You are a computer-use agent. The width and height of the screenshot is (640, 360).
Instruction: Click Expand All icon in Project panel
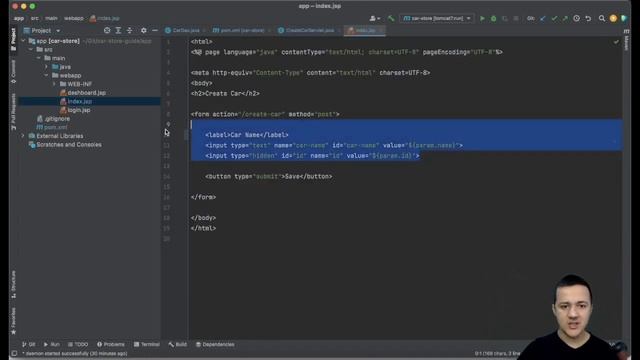(x=118, y=30)
